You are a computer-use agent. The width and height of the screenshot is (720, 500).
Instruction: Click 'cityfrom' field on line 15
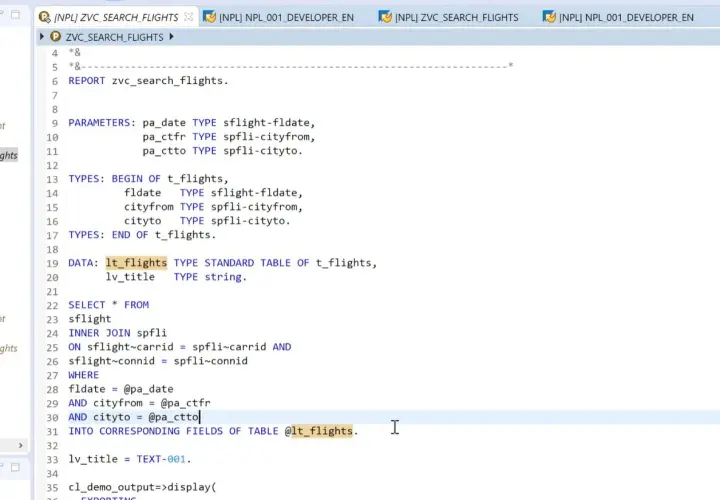point(149,207)
